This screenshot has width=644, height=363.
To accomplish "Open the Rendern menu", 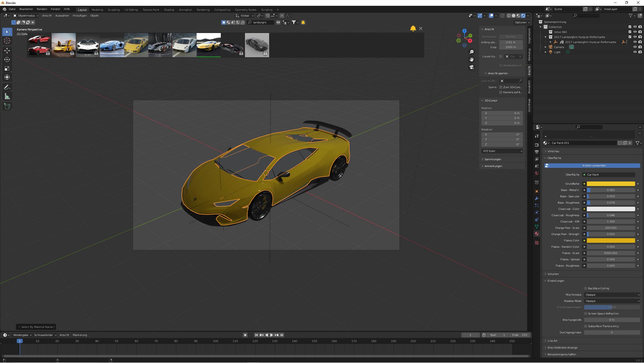I will tap(42, 9).
